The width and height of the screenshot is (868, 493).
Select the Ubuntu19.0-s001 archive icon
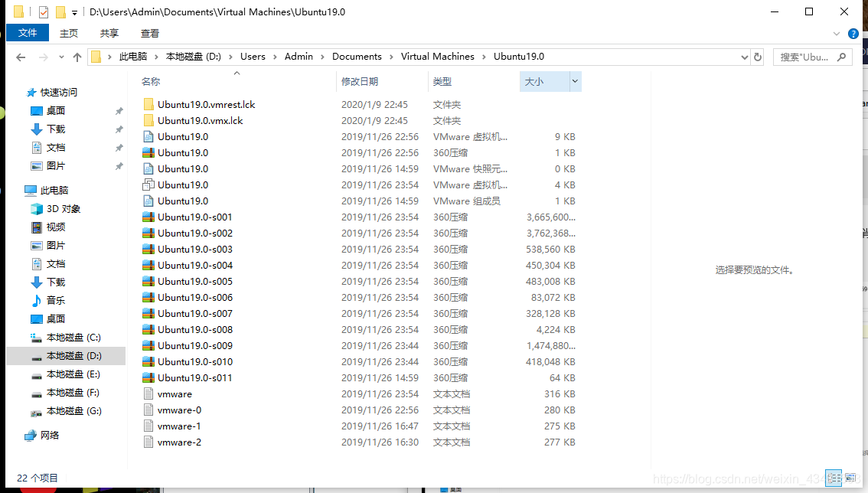coord(148,217)
